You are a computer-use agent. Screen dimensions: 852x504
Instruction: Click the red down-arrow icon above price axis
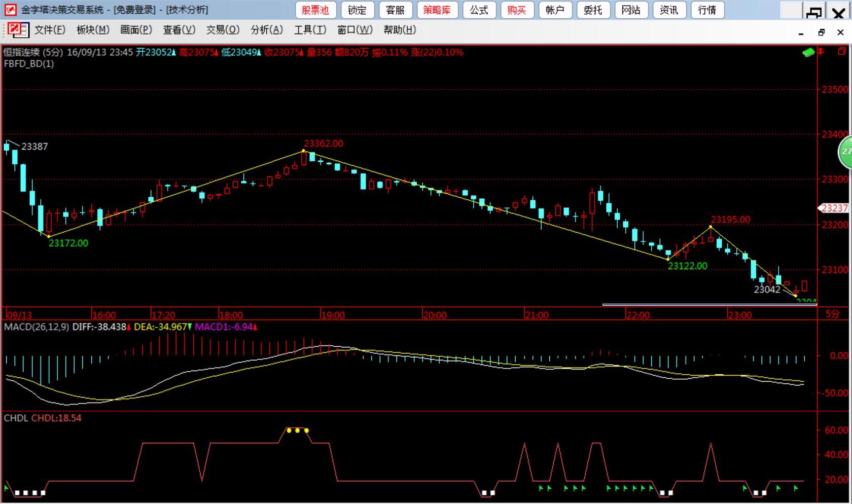click(x=822, y=52)
